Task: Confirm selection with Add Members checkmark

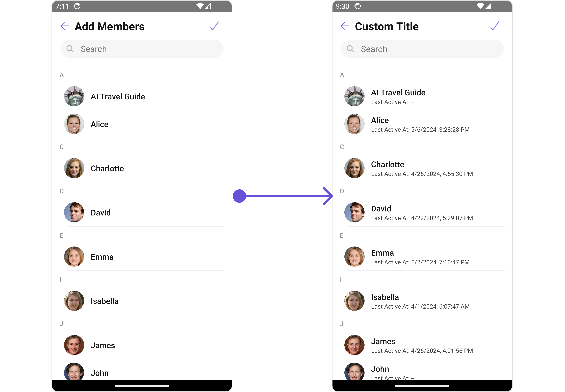Action: tap(214, 26)
